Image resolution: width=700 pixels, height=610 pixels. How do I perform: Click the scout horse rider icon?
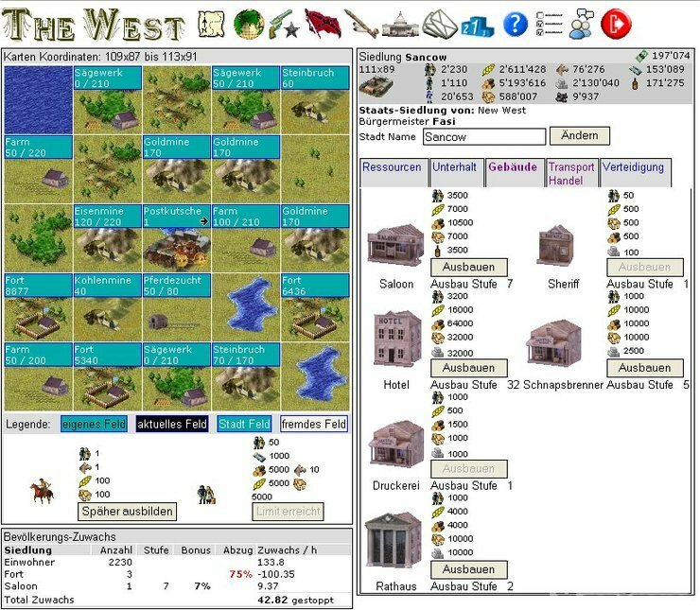click(x=42, y=491)
